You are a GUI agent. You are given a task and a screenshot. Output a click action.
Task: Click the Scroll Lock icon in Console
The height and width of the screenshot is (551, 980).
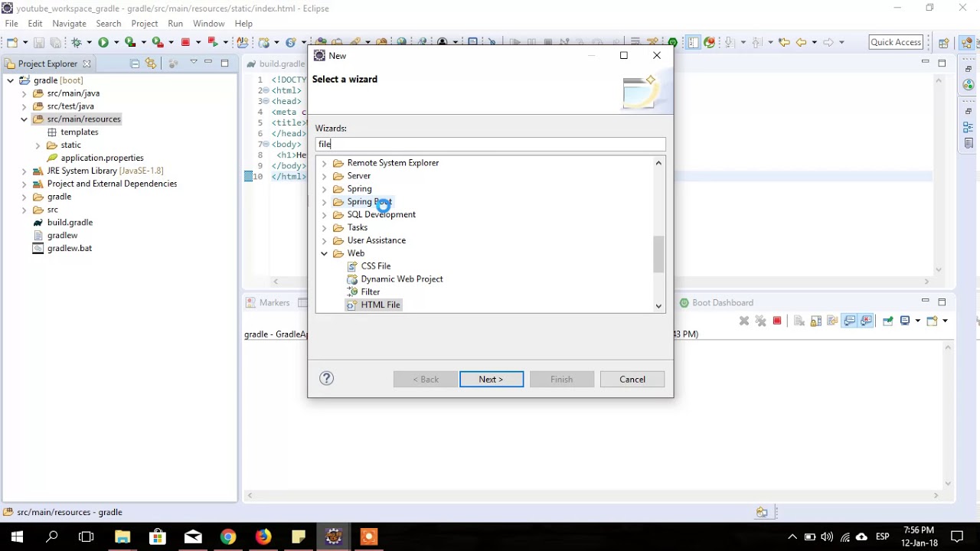[x=816, y=321]
